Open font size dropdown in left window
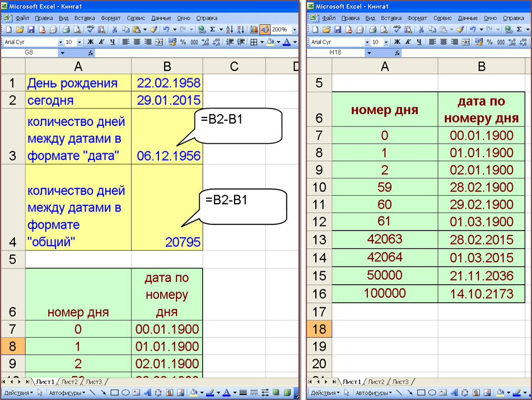The height and width of the screenshot is (400, 532). tap(80, 43)
